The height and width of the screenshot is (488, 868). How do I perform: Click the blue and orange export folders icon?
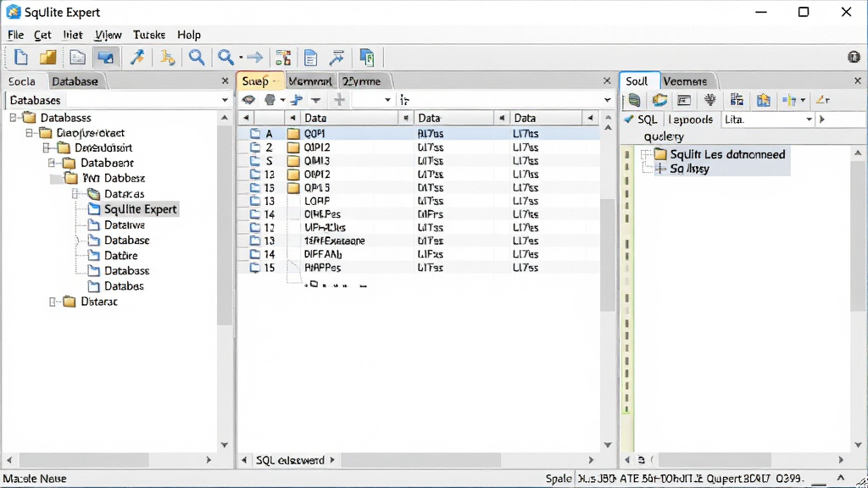click(x=764, y=100)
